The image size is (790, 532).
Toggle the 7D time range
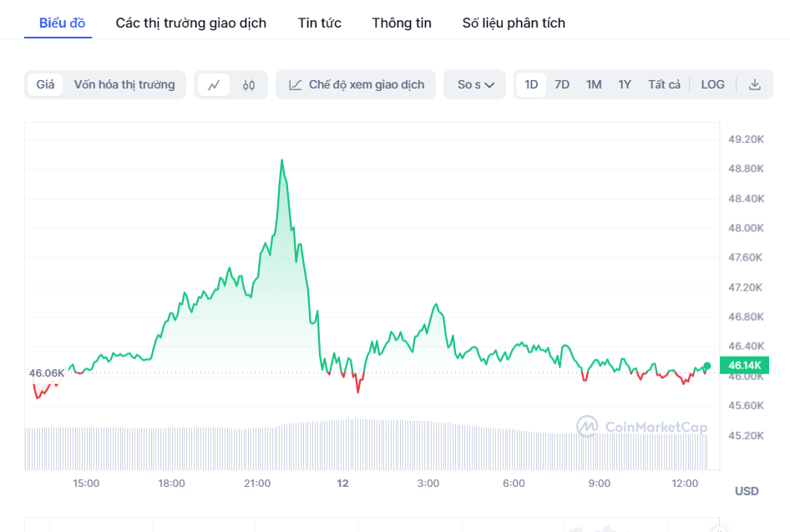pos(561,84)
